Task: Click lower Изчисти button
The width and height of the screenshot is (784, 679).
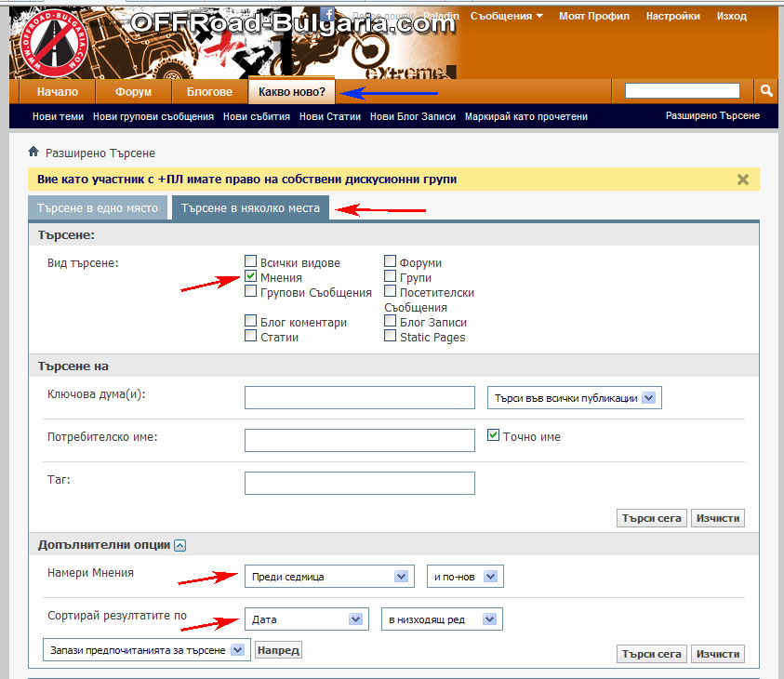Action: (x=717, y=654)
